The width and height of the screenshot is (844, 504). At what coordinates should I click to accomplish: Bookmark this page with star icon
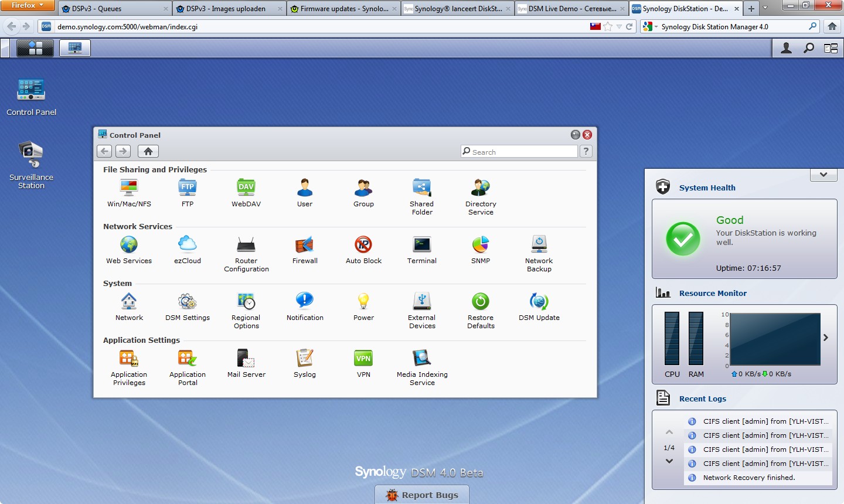(608, 26)
